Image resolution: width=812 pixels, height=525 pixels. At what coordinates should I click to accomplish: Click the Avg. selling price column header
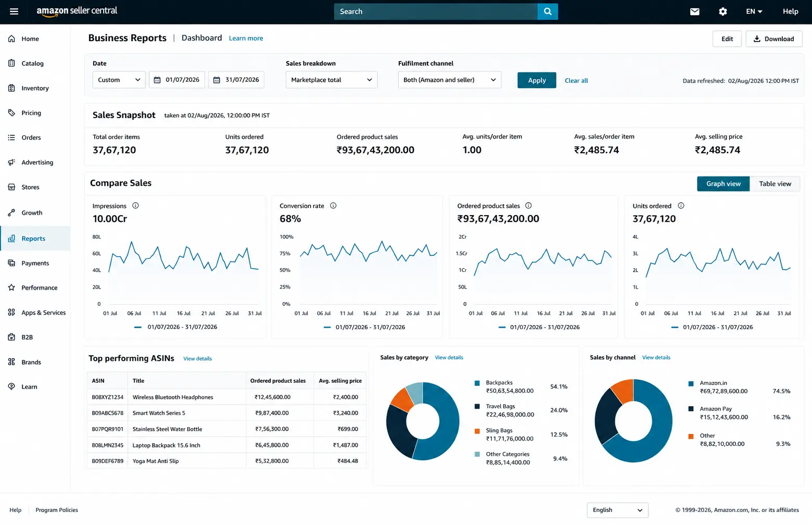pyautogui.click(x=340, y=381)
